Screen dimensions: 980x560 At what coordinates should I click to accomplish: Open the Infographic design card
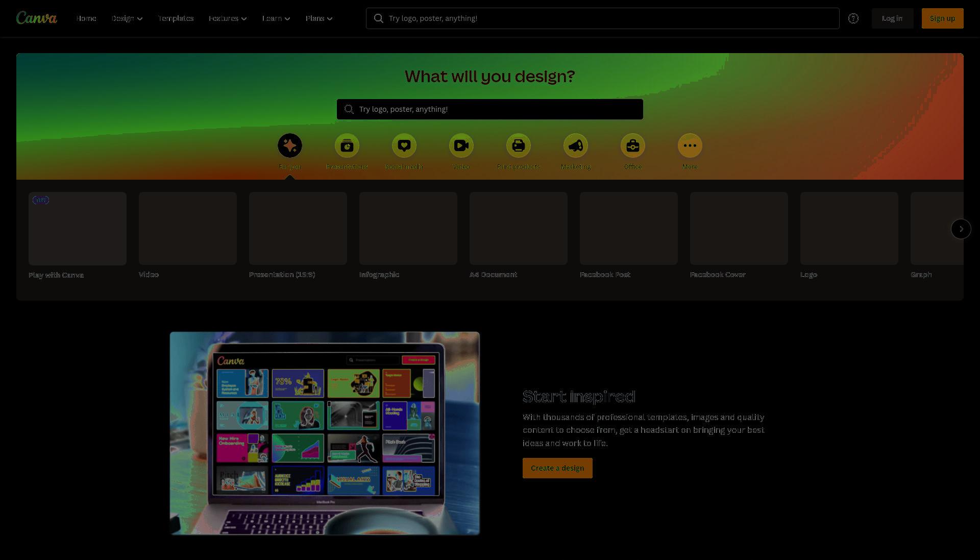click(408, 228)
